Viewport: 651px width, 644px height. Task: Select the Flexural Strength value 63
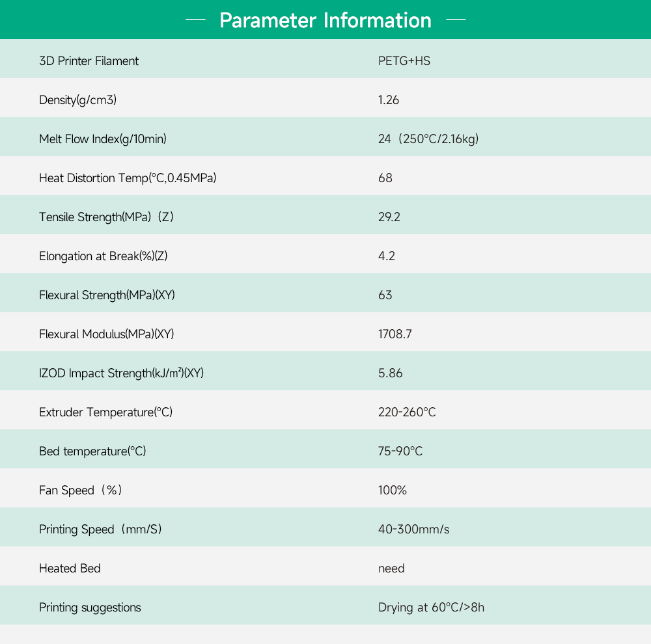coord(385,295)
